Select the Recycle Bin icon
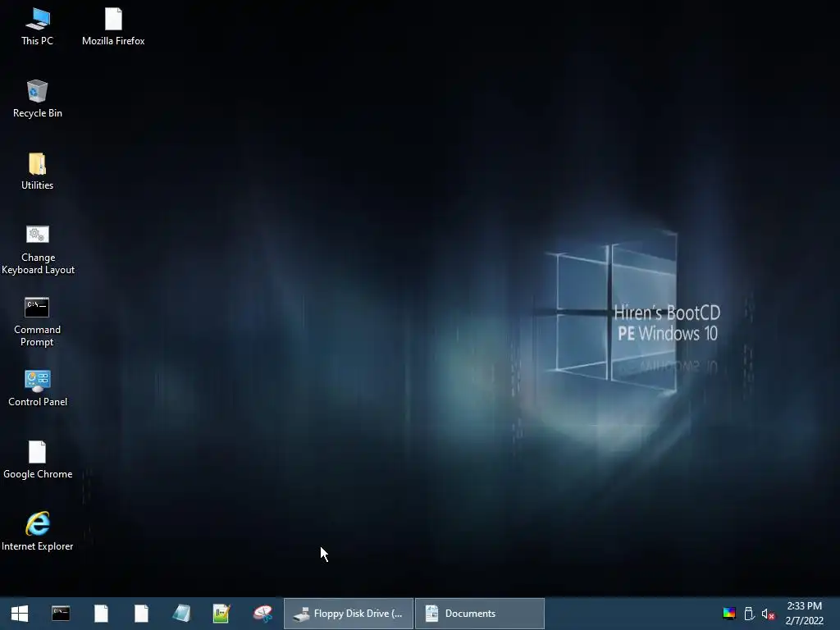 [x=37, y=99]
